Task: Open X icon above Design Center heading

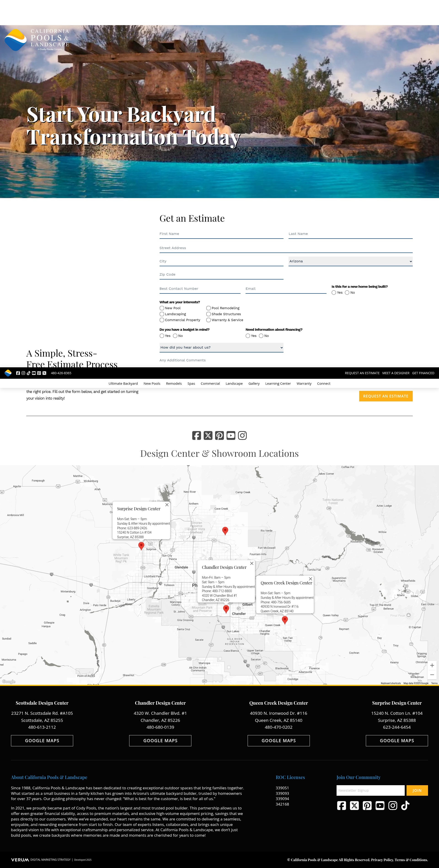Action: click(208, 435)
